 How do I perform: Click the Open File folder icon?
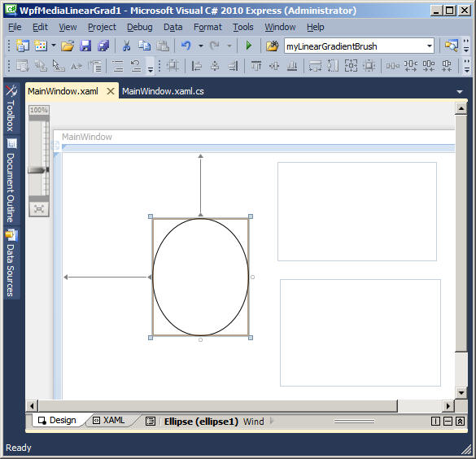click(68, 46)
